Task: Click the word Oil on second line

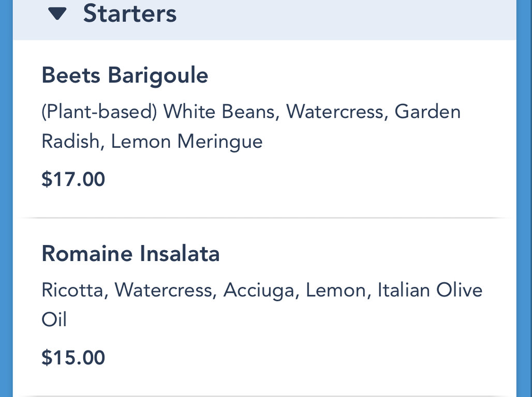Action: pyautogui.click(x=54, y=319)
